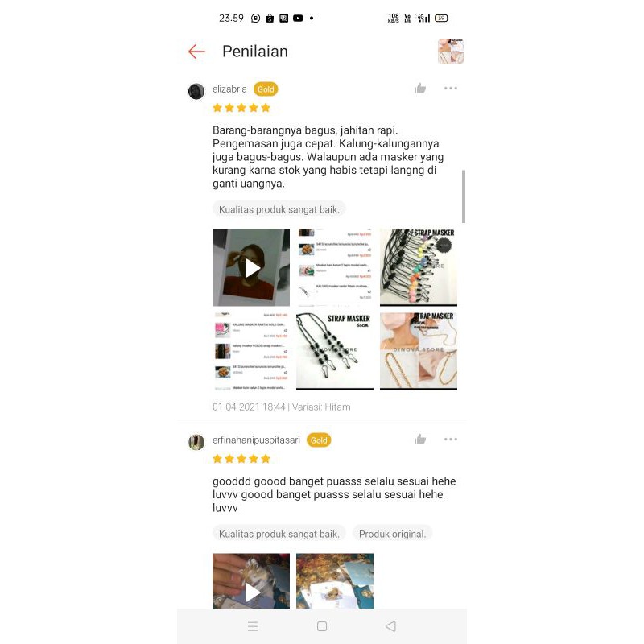Open more options on elizabria's review
Screen dimensions: 644x644
[451, 88]
